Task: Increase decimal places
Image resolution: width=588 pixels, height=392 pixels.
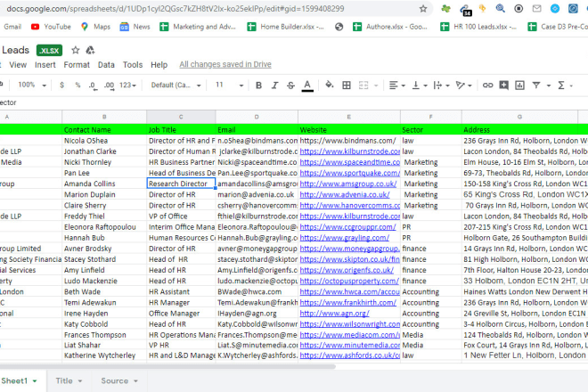Action: [109, 86]
